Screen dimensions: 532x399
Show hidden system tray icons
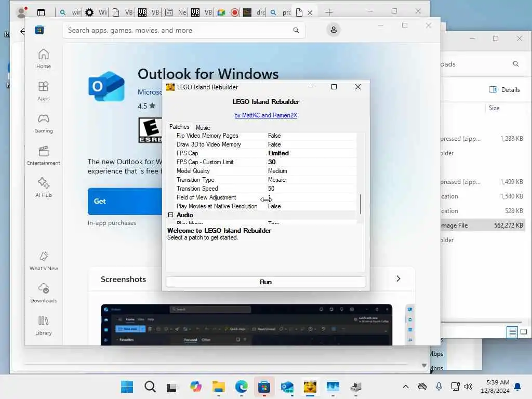click(x=405, y=387)
